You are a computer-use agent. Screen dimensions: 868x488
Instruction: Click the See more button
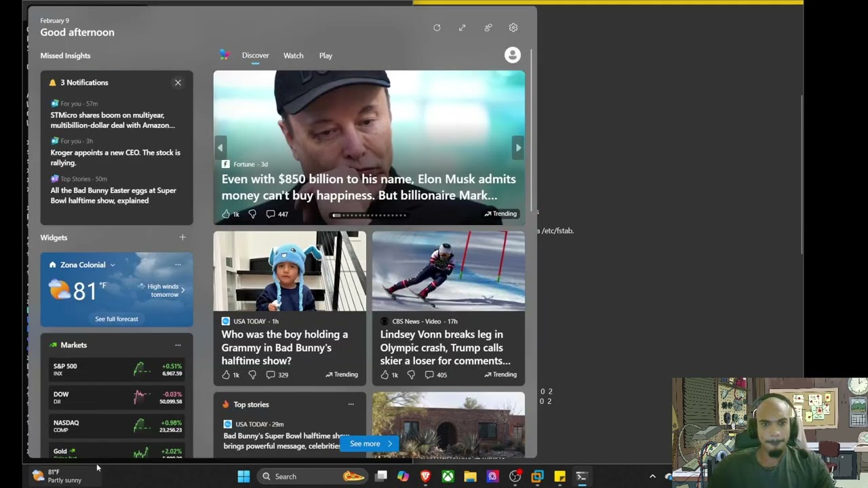coord(370,444)
